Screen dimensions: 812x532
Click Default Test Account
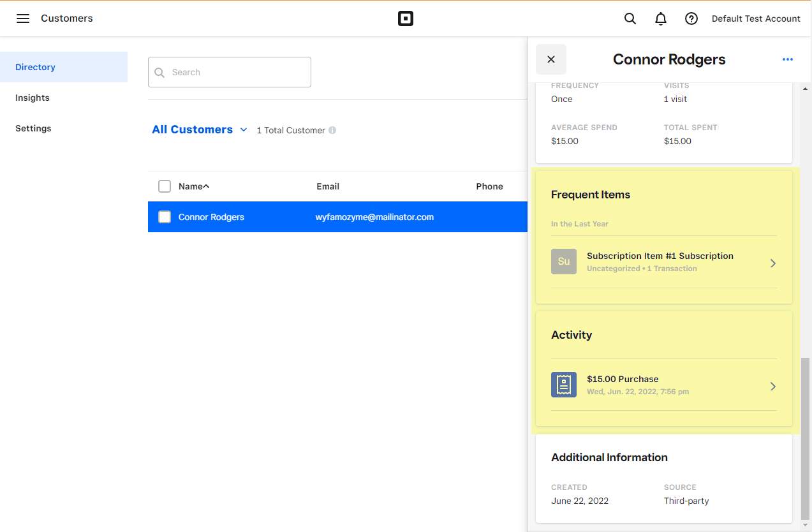tap(756, 18)
